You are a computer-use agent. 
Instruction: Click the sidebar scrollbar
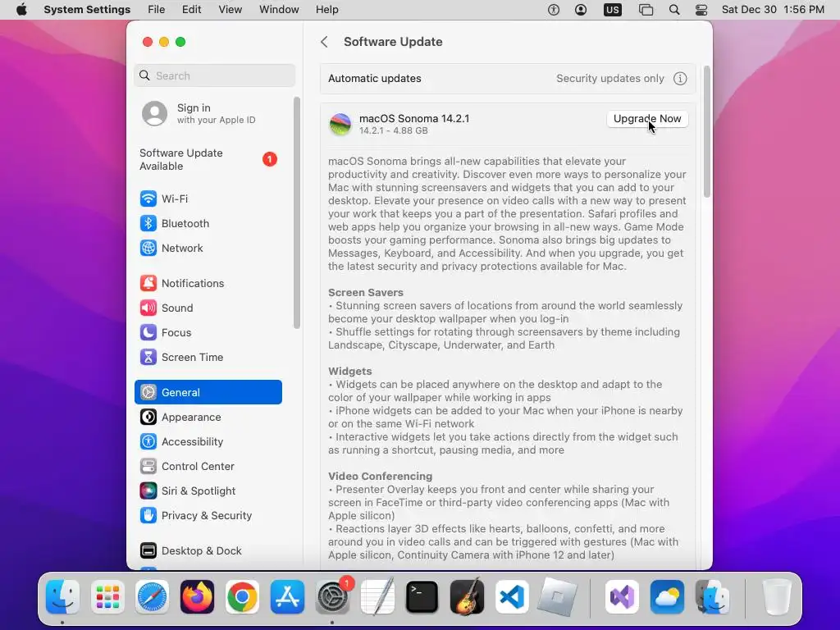[297, 212]
